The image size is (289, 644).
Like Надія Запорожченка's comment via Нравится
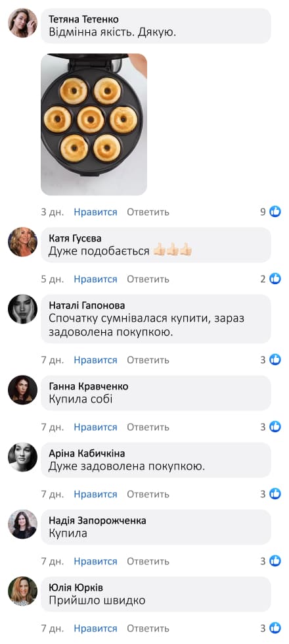click(95, 562)
